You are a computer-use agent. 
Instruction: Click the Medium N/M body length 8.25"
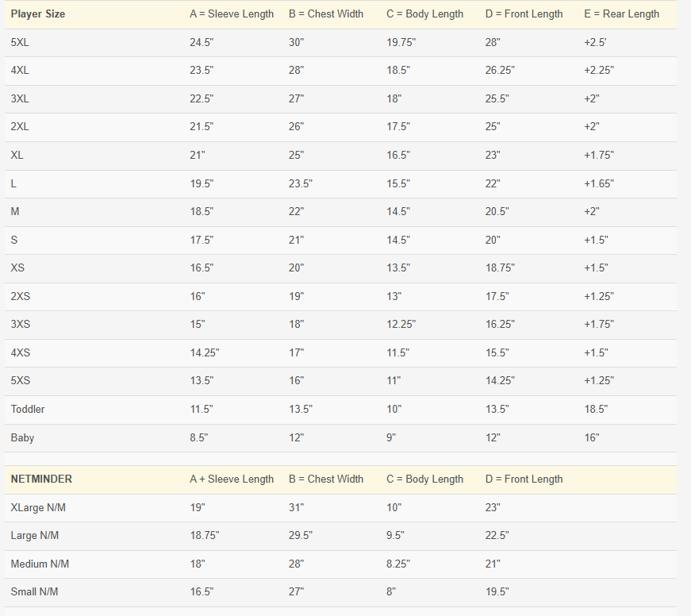[x=398, y=564]
